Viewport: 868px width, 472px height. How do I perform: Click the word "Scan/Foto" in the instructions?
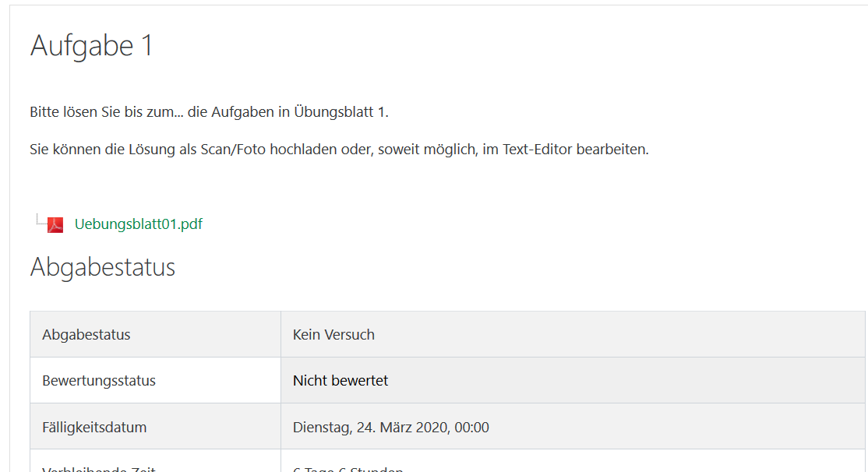click(234, 150)
